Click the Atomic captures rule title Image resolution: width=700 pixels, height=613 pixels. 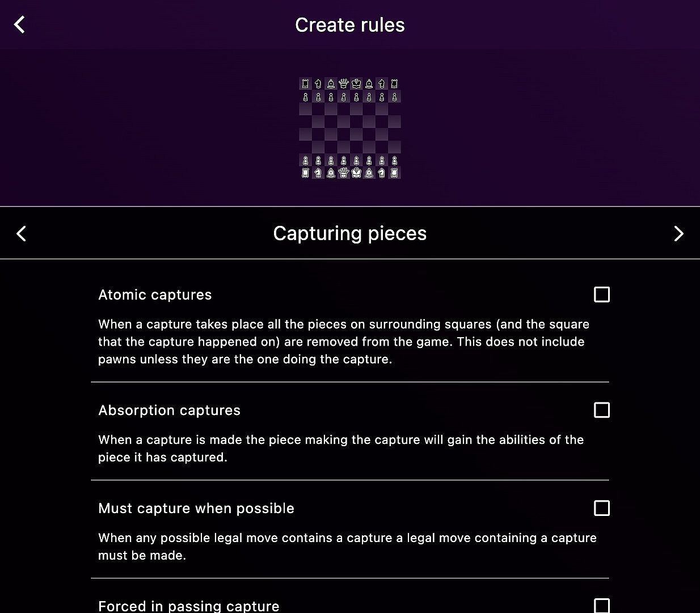(155, 295)
